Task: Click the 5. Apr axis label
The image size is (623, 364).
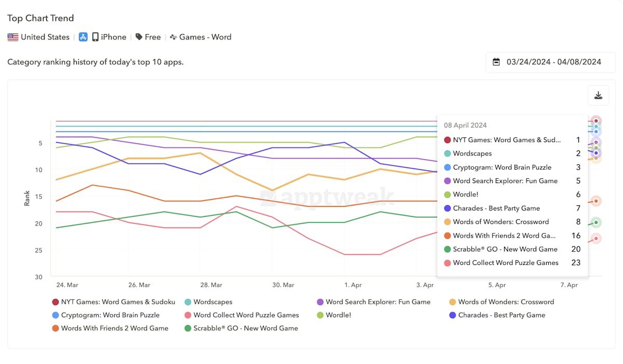Action: click(x=497, y=285)
